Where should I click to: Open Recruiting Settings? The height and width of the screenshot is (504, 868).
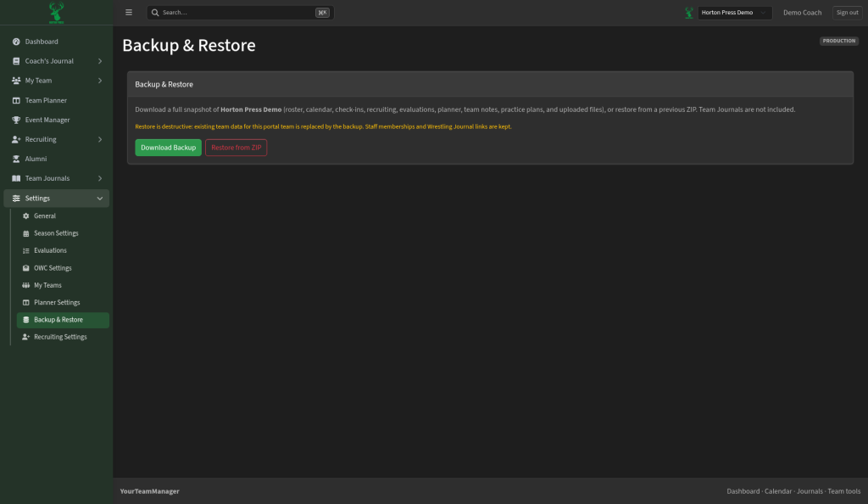click(x=63, y=337)
